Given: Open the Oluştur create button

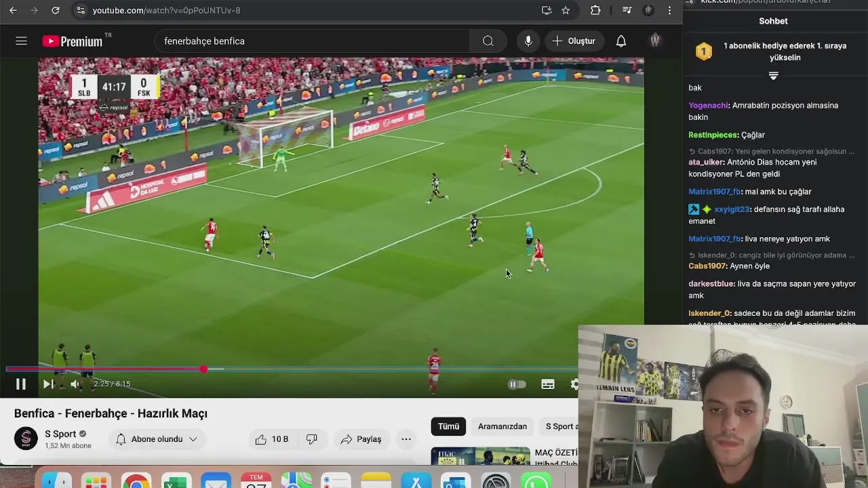Looking at the screenshot, I should coord(574,41).
